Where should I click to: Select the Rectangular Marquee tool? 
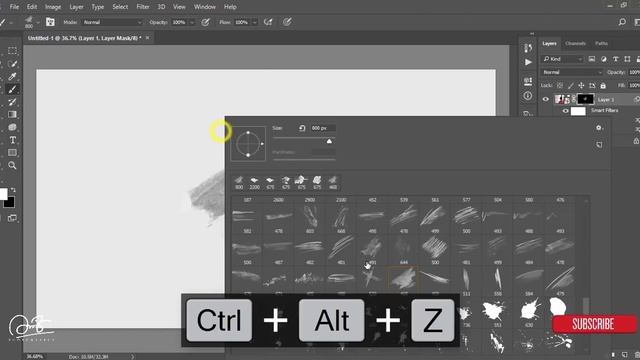click(x=12, y=51)
